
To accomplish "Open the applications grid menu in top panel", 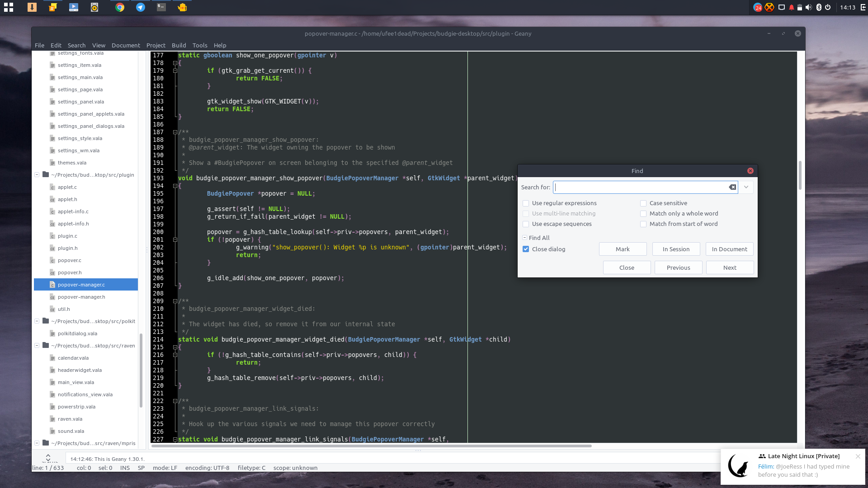I will (x=9, y=7).
